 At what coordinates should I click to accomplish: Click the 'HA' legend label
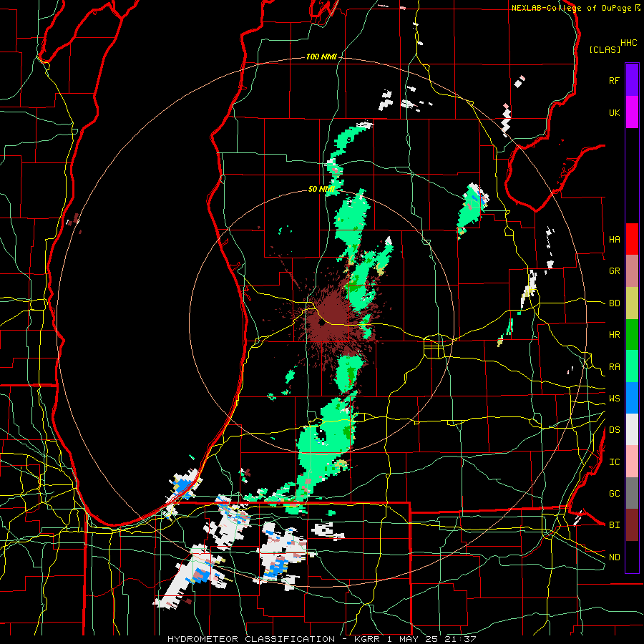pos(614,240)
